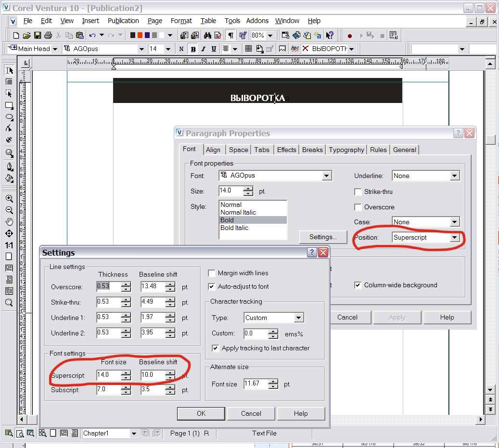Open the Position dropdown showing Superscript
Image resolution: width=499 pixels, height=448 pixels.
pyautogui.click(x=454, y=237)
